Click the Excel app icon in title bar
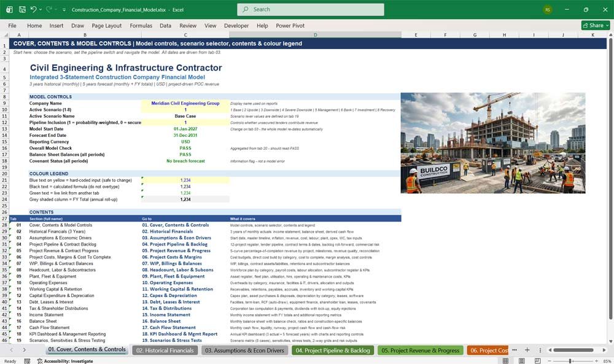This screenshot has height=364, width=614. pyautogui.click(x=9, y=9)
